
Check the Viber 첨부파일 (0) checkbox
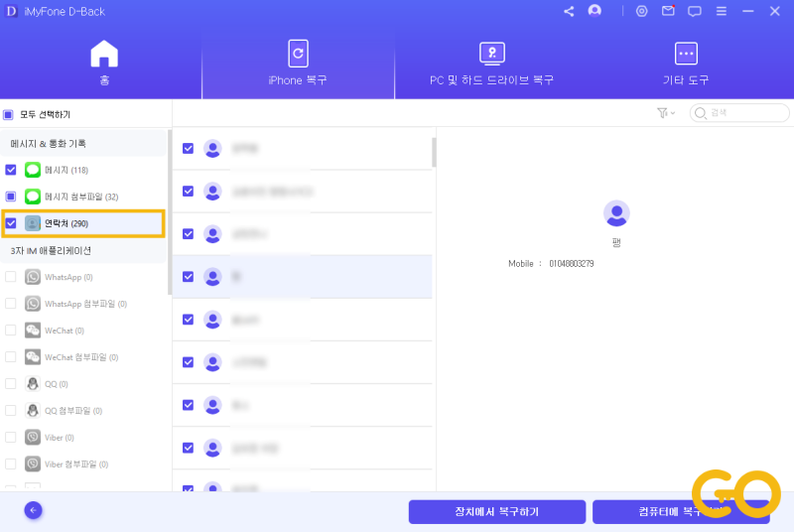11,465
